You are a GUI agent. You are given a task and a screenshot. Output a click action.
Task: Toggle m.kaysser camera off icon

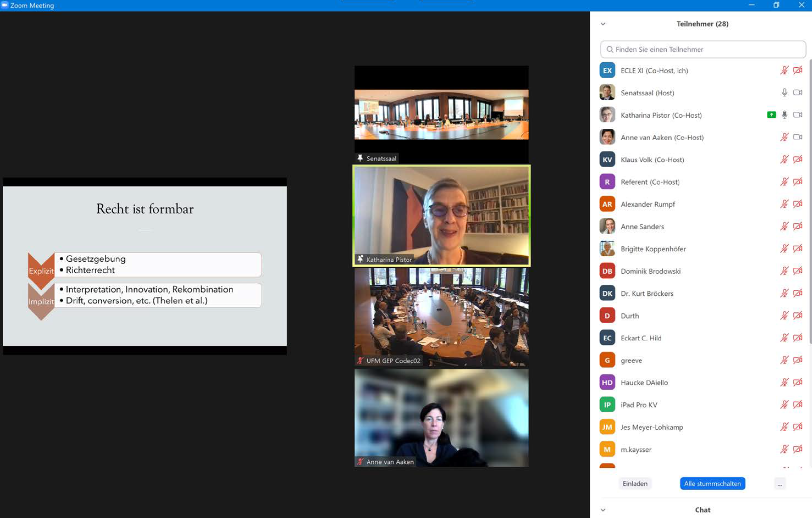pyautogui.click(x=798, y=449)
